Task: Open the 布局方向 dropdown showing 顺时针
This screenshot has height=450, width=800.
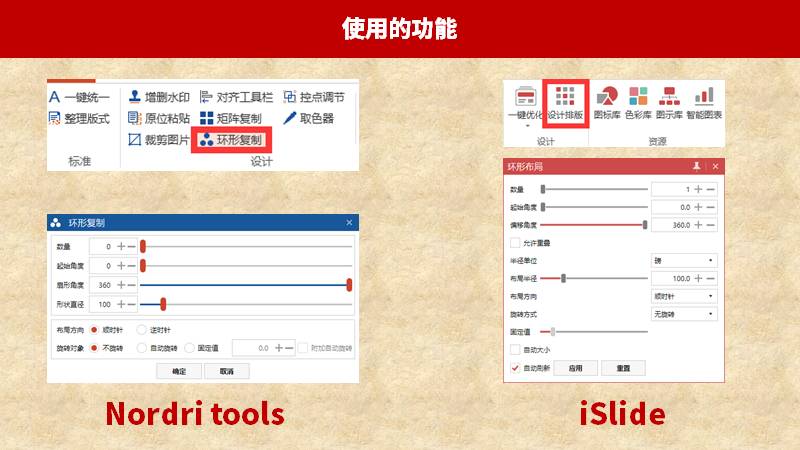Action: pos(684,296)
